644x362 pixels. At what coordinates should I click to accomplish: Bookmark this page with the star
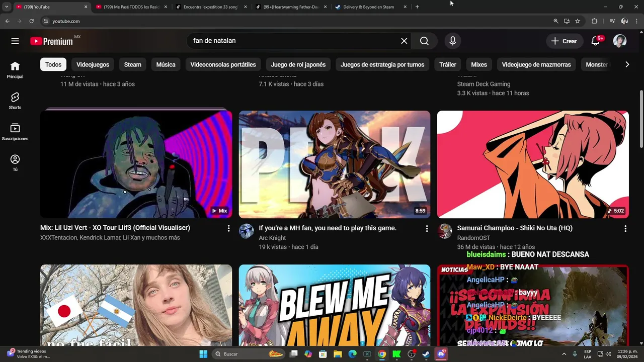pos(578,21)
